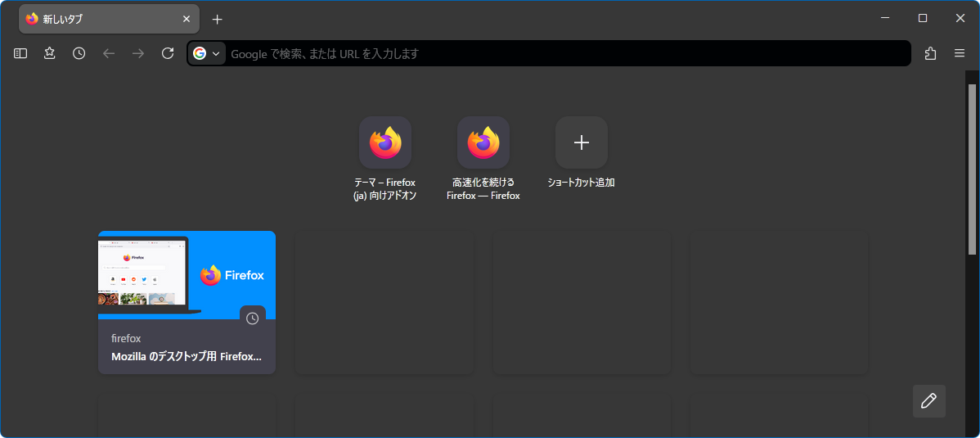This screenshot has width=980, height=438.
Task: Click the Mozilla のデスクトップ用 Firefox link title
Action: click(x=187, y=357)
